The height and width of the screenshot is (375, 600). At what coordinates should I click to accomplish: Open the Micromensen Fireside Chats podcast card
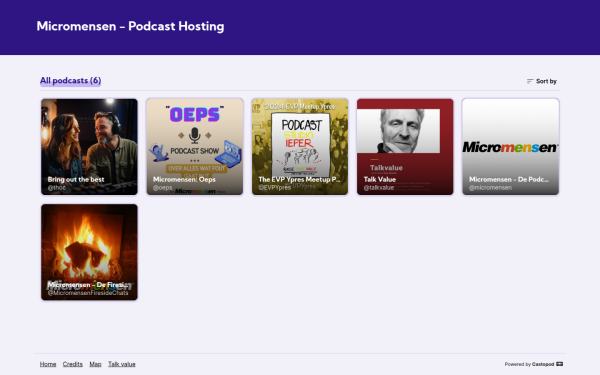[89, 252]
